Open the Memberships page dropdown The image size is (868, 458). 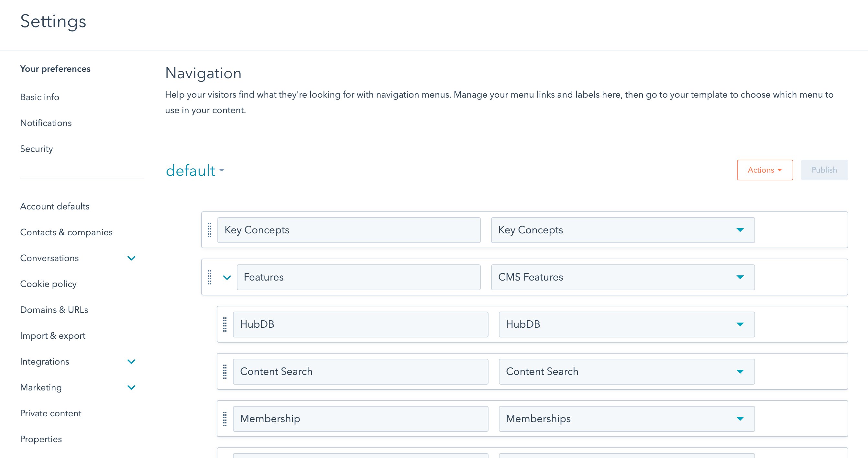[x=626, y=419]
